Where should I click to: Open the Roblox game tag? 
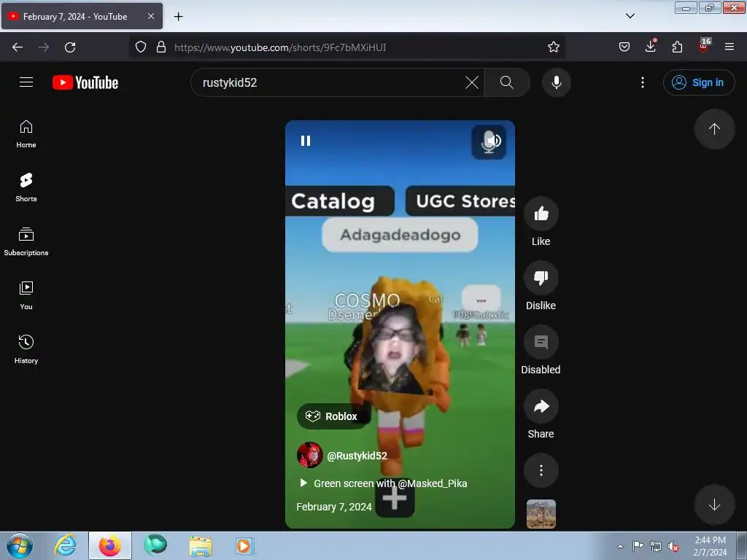332,416
